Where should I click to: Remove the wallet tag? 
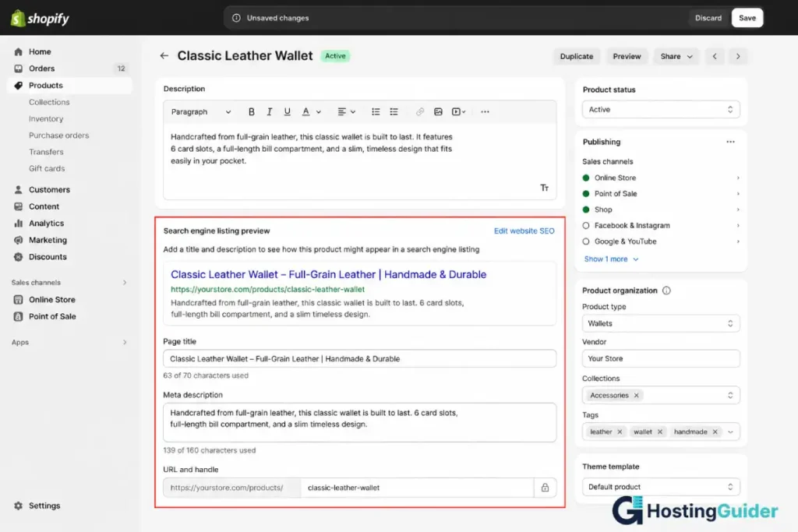[659, 432]
